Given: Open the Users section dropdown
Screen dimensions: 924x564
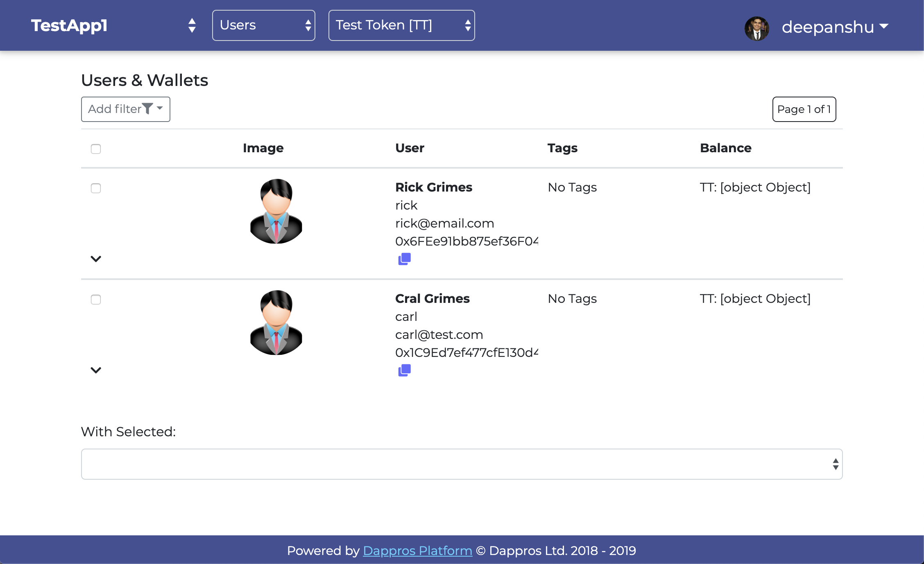Looking at the screenshot, I should 263,25.
